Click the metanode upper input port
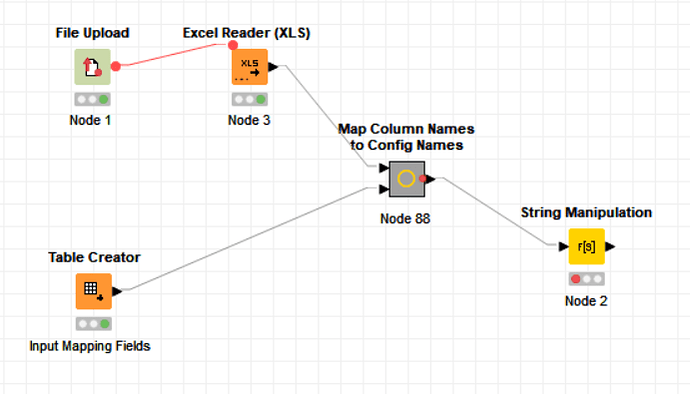The width and height of the screenshot is (690, 394). pos(384,168)
